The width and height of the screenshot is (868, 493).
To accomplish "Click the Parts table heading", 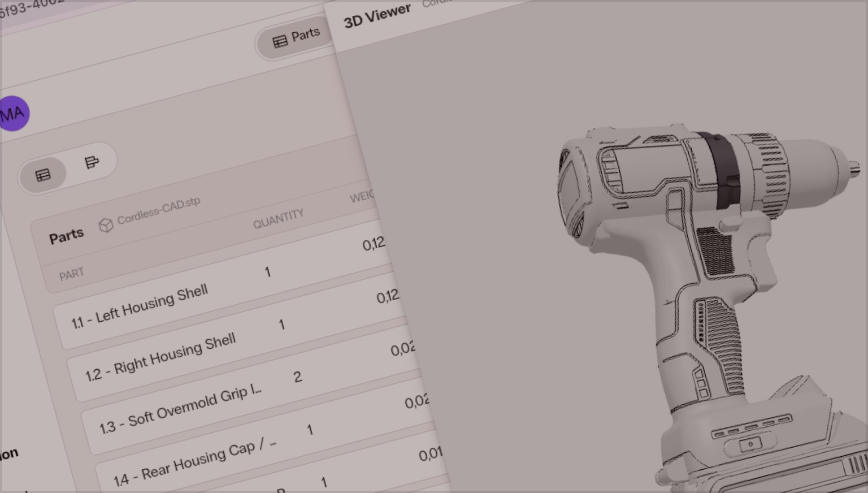I will tap(66, 236).
